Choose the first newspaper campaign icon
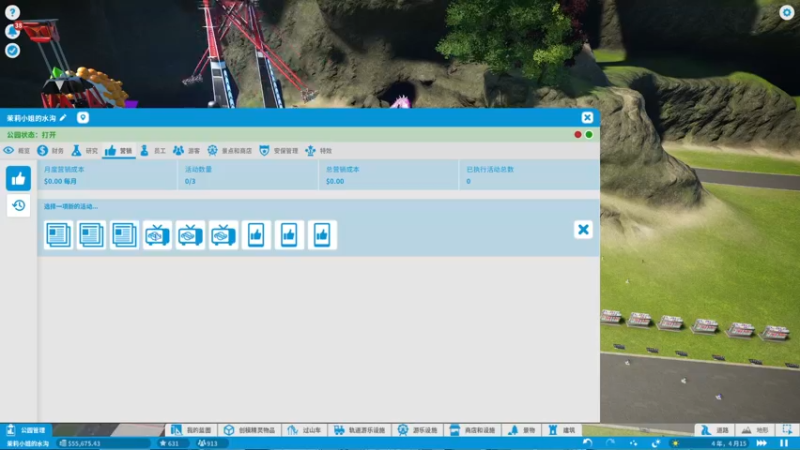This screenshot has width=800, height=450. click(x=58, y=235)
